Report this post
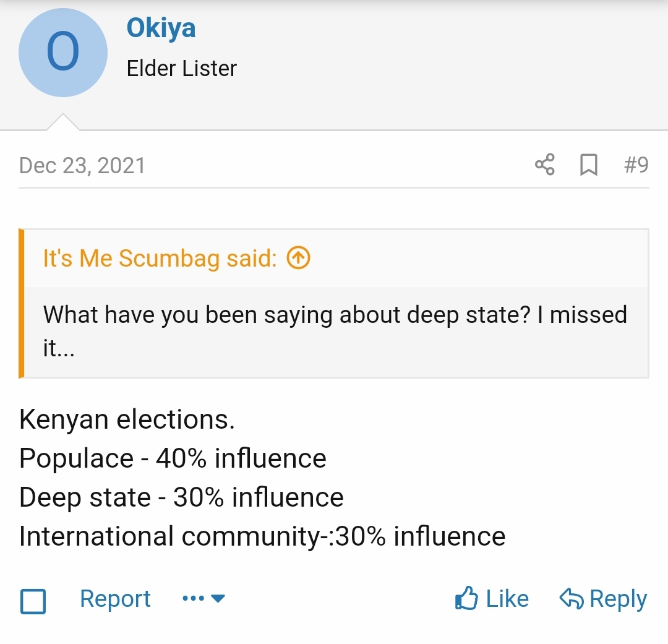 pyautogui.click(x=115, y=599)
